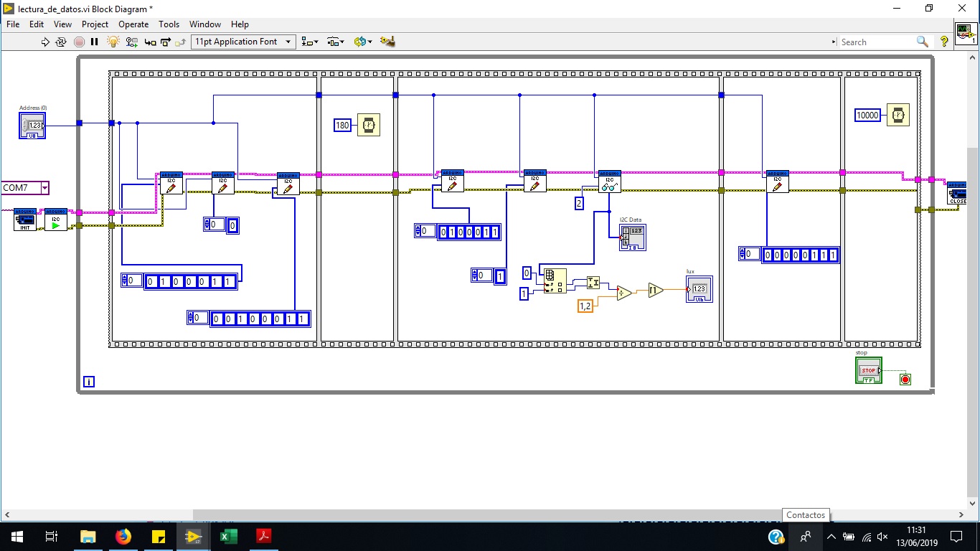The image size is (980, 551).
Task: Open the 11pt Application Font dropdown
Action: [243, 42]
